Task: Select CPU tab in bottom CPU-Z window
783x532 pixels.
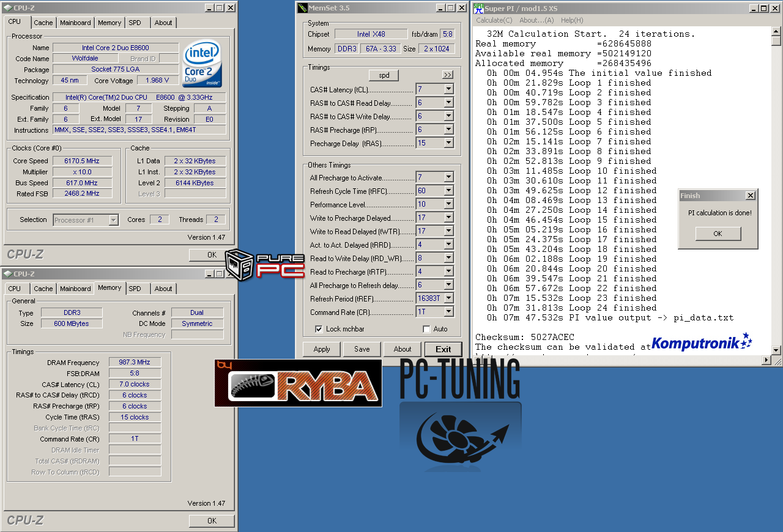Action: pyautogui.click(x=15, y=289)
